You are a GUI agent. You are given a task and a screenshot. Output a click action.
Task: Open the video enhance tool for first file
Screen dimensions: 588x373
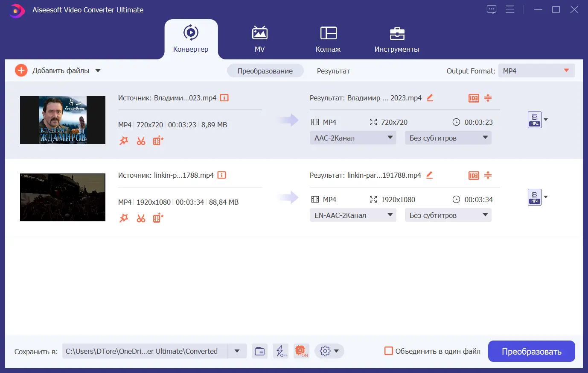pos(158,141)
